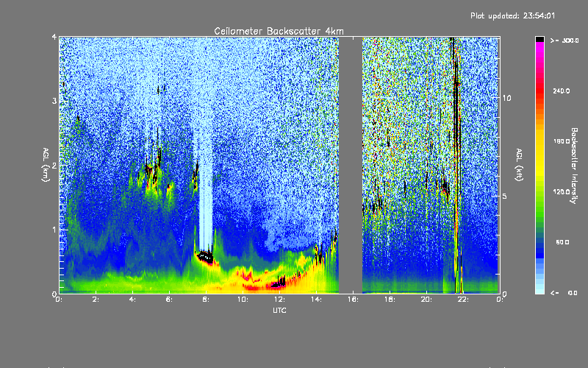Click the "<= 0.0" colorbar value
Viewport: 588px width, 368px height.
point(564,293)
